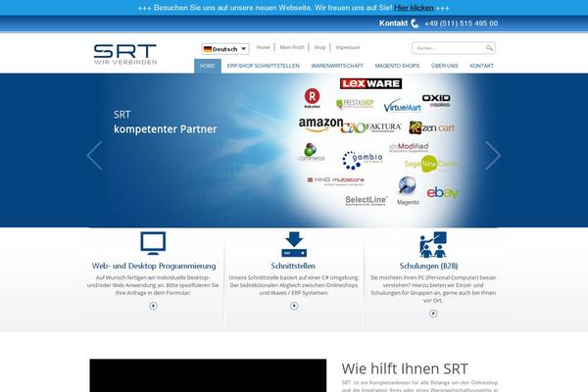Click the 'Wie hilft Ihnen SRT' heading
Screen dimensions: 588x392
405,368
